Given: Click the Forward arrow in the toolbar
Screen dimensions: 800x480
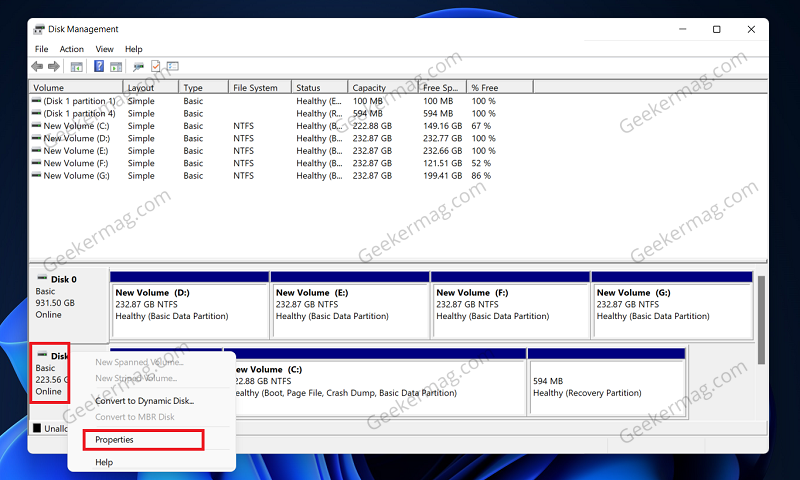Looking at the screenshot, I should 54,66.
